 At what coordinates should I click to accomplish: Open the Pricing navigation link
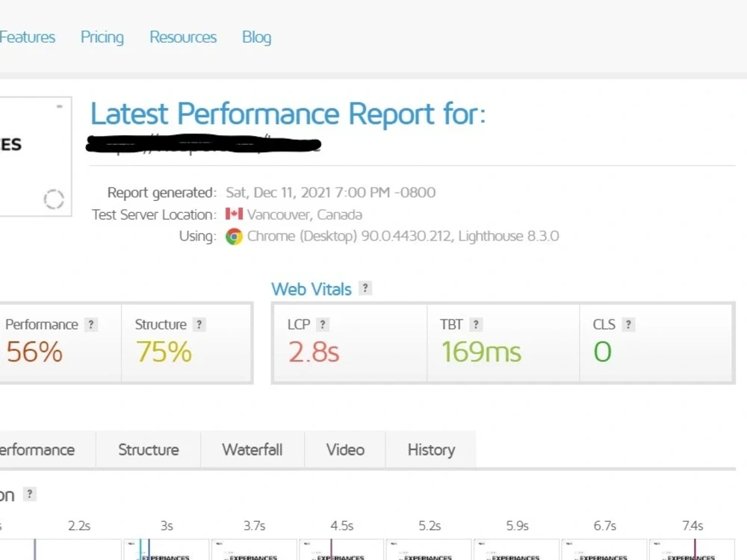click(102, 37)
